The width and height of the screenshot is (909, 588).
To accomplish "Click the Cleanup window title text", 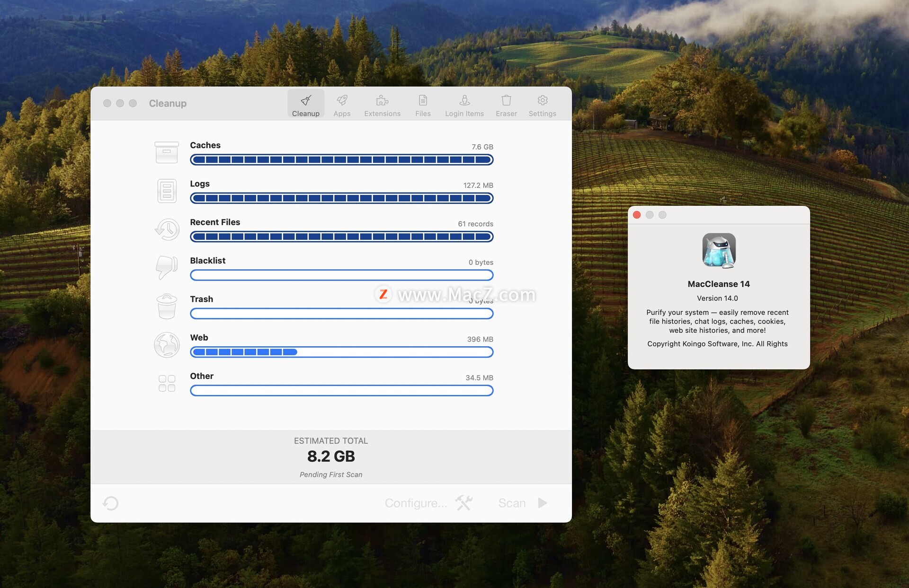I will (x=168, y=103).
